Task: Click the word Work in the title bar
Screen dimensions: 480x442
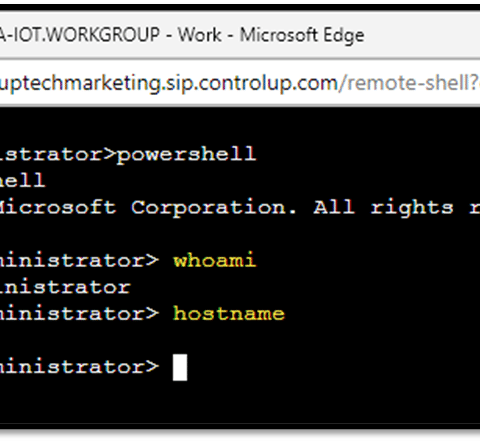Action: 199,35
